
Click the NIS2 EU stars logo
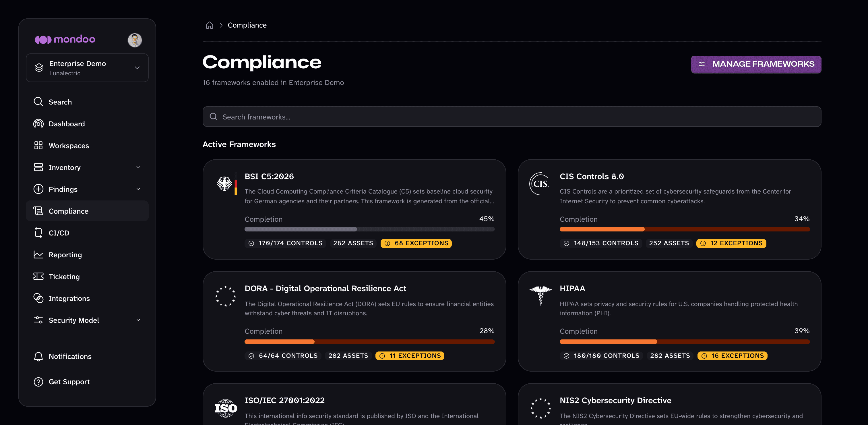pyautogui.click(x=540, y=408)
